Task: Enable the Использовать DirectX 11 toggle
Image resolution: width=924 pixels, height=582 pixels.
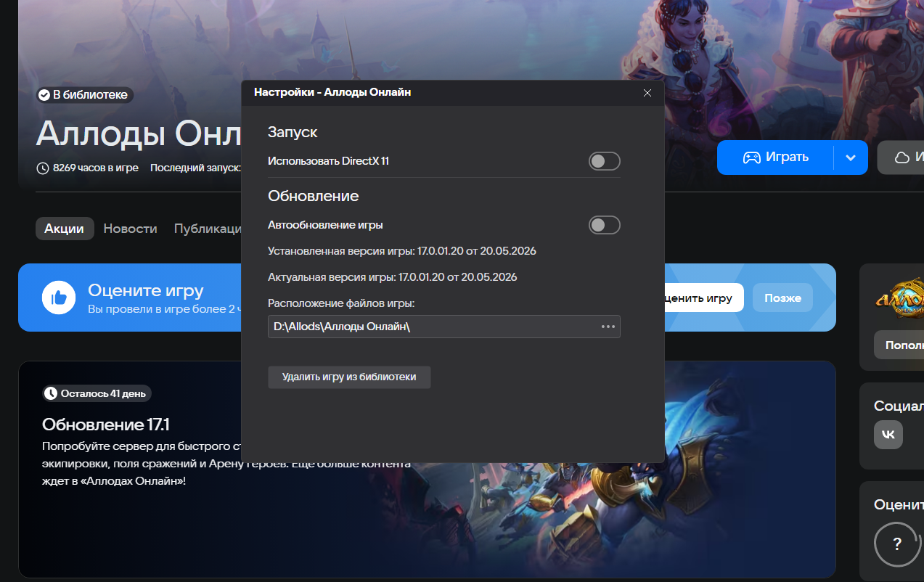Action: click(604, 161)
